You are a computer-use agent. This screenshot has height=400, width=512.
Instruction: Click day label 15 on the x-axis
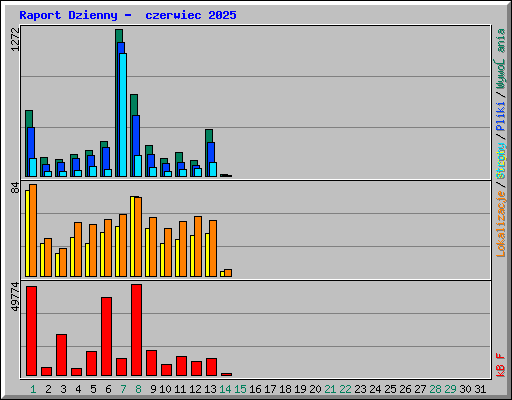pyautogui.click(x=240, y=389)
